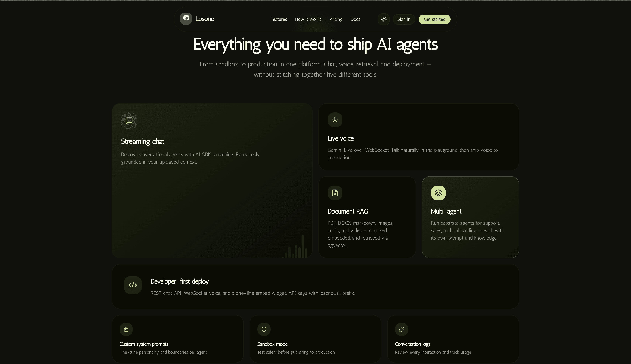631x364 pixels.
Task: Click the "From sandbox to production" subtitle text
Action: [315, 69]
